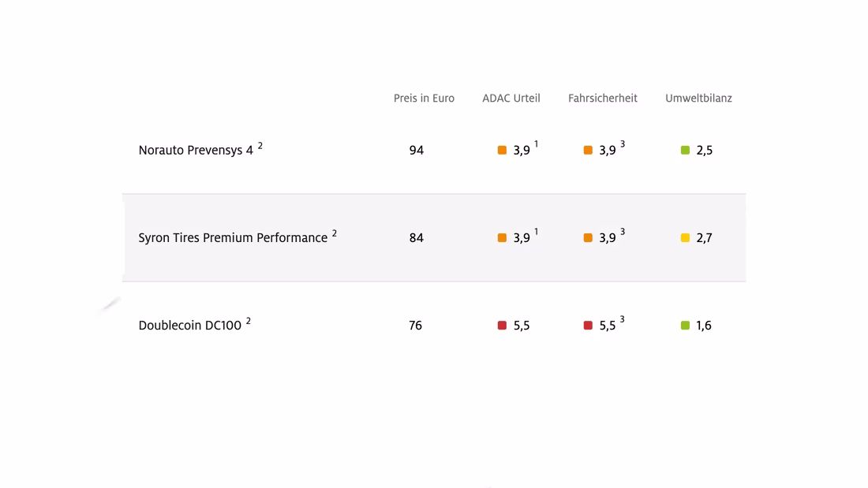This screenshot has width=868, height=488.
Task: Open the Norauto Prevensys 4 tire entry
Action: (196, 151)
